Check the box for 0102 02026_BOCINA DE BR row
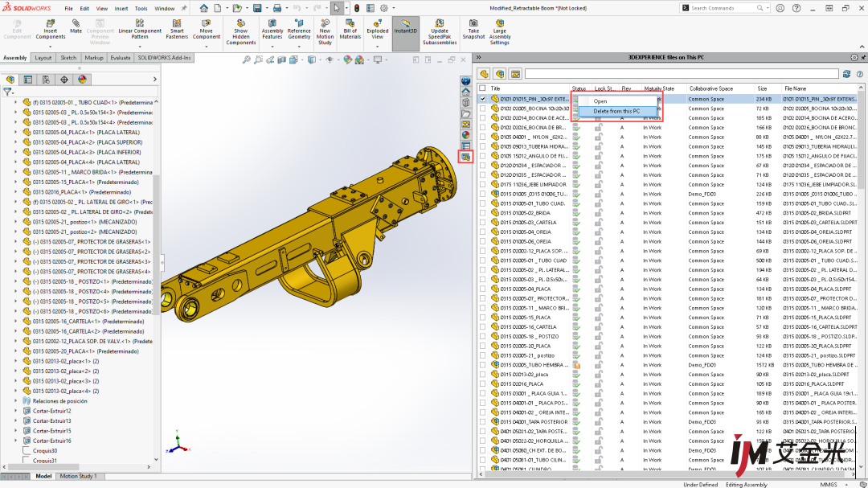The width and height of the screenshot is (868, 488). [483, 127]
